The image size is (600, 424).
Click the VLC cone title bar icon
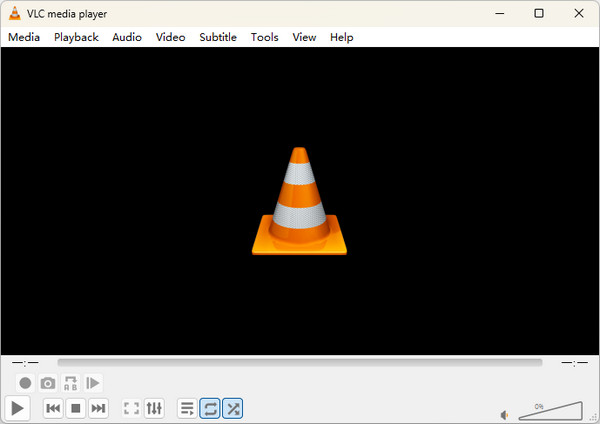pyautogui.click(x=15, y=13)
